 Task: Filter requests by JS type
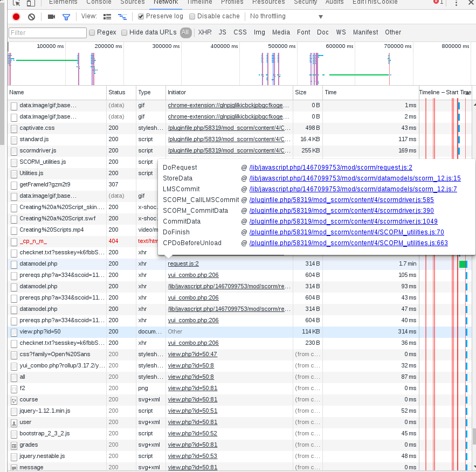[x=223, y=32]
